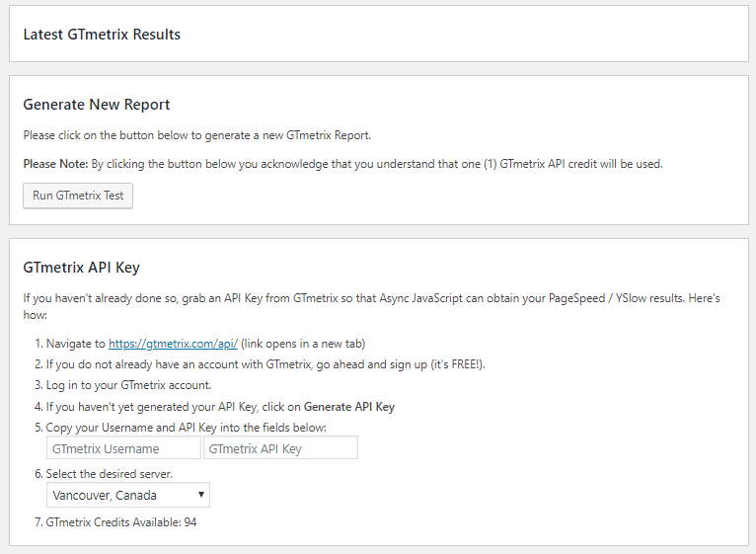Click the Please Note credit warning text
Viewport: 756px width, 554px height.
tap(342, 164)
